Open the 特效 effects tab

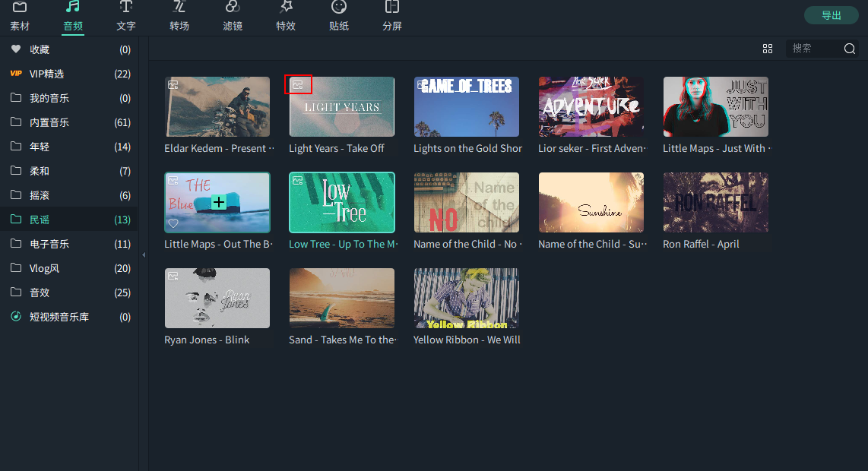286,17
